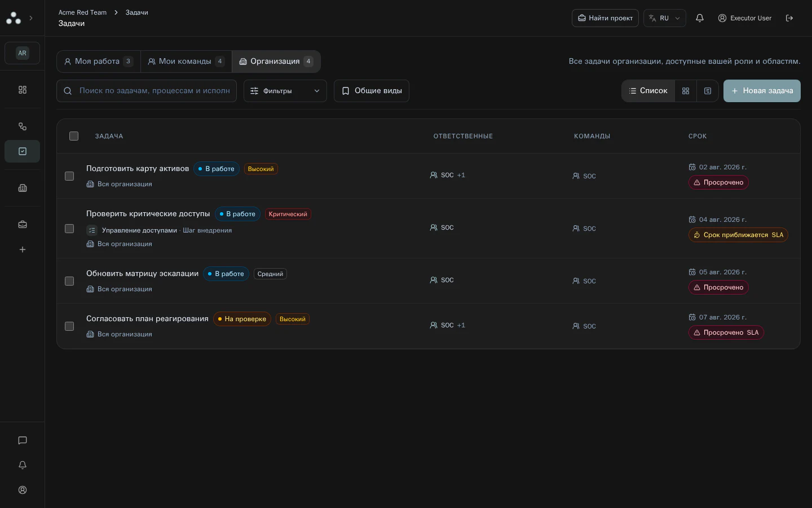Click the Новая задача button
This screenshot has height=508, width=812.
point(762,91)
